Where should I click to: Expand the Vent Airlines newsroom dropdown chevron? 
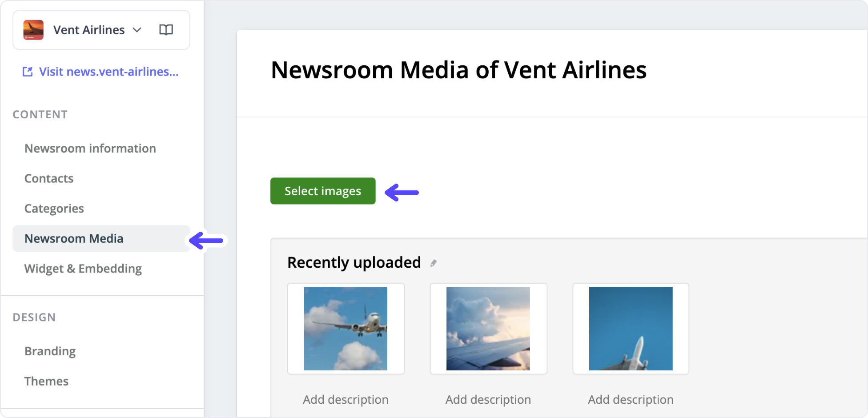(x=137, y=30)
